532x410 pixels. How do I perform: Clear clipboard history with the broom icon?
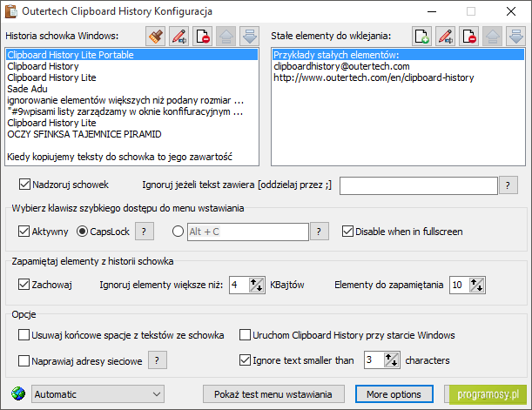tap(155, 36)
